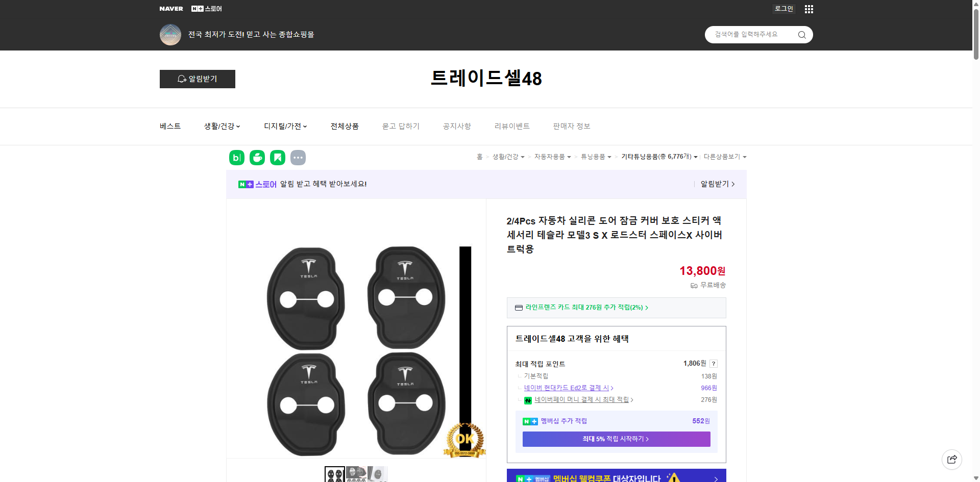Save product with the Keep bookmark icon
Viewport: 980px width, 482px height.
coord(277,158)
